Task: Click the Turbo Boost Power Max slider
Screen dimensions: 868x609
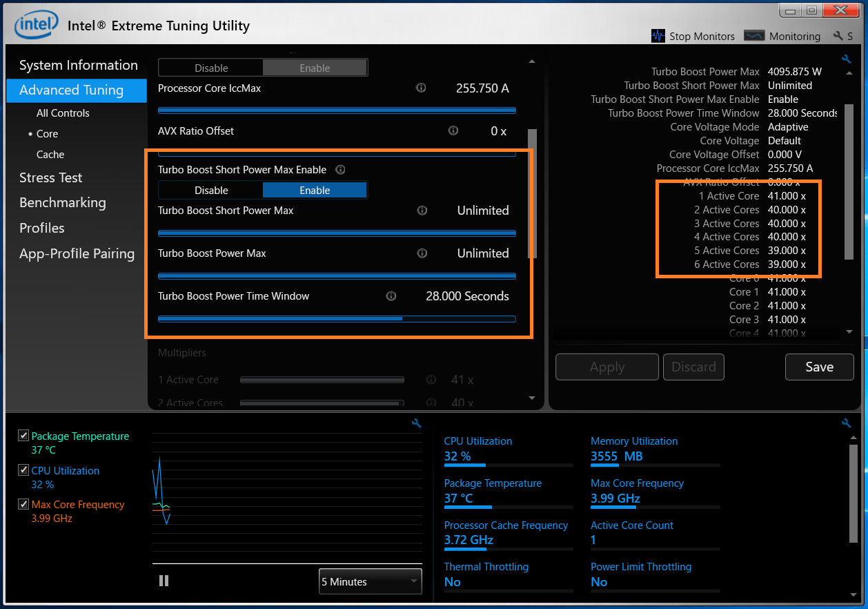Action: 337,276
